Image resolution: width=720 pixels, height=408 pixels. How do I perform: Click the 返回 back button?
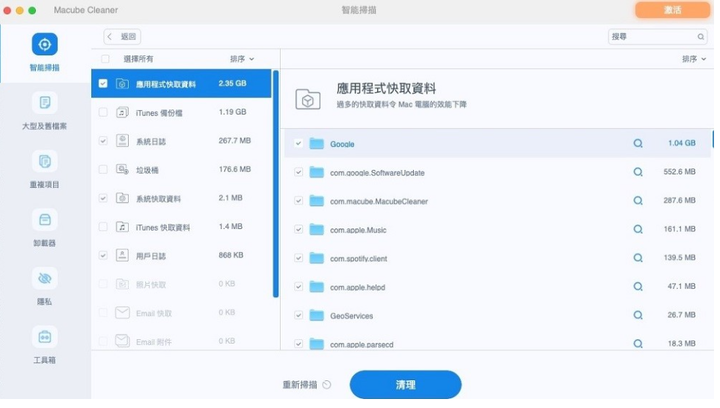tap(122, 37)
